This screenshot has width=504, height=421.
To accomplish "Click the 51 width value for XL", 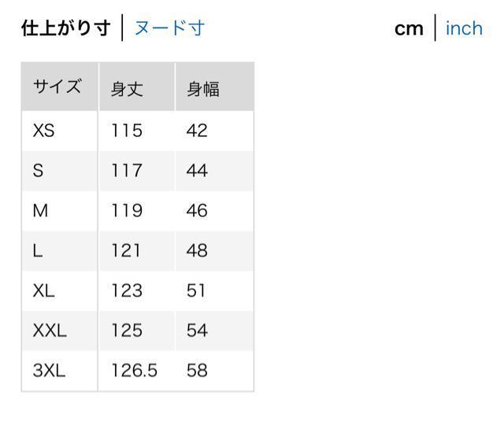I will pos(196,291).
